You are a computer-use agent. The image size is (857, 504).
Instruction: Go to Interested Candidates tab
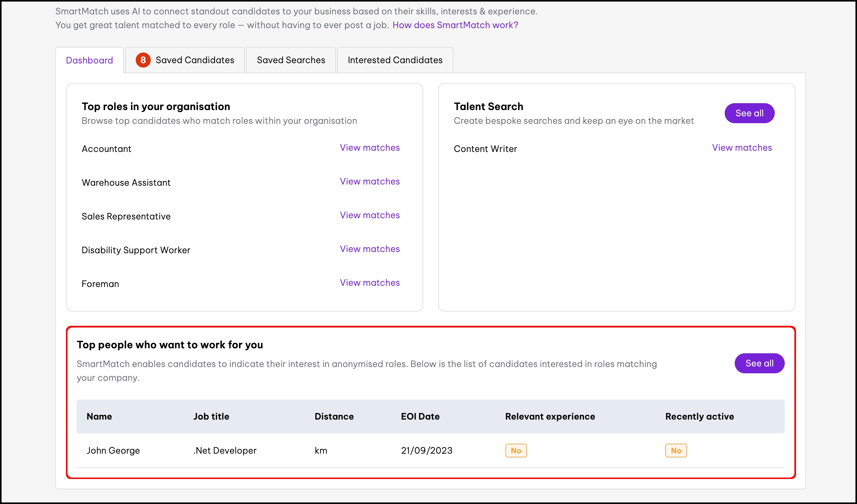tap(395, 60)
